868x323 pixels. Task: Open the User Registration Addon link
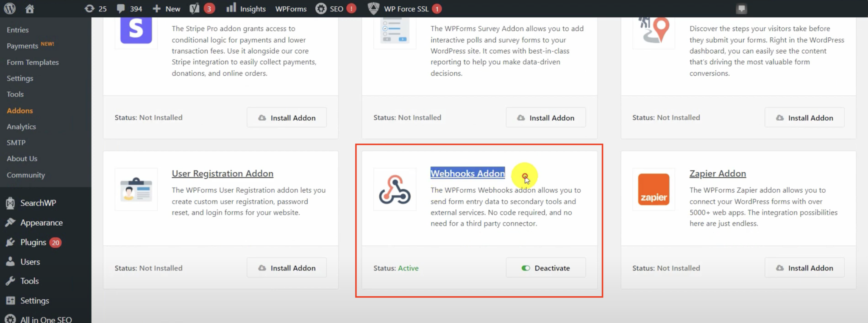pos(223,174)
